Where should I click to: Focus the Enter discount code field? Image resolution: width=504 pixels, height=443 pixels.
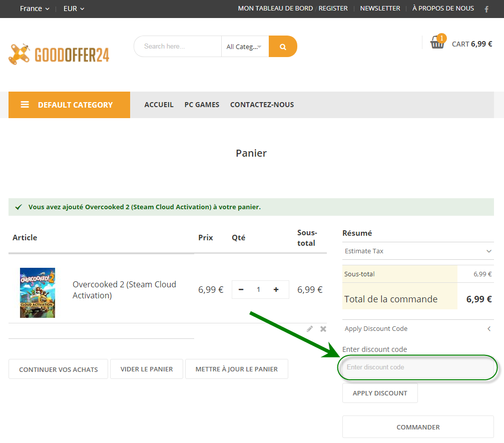pos(418,367)
